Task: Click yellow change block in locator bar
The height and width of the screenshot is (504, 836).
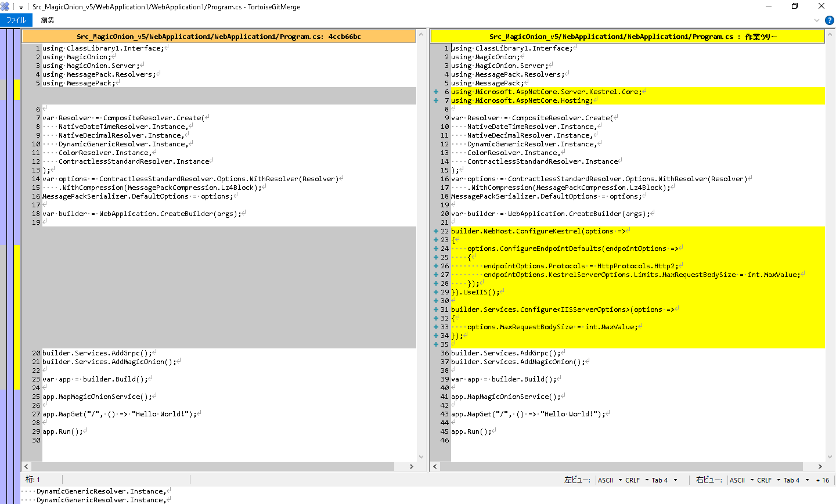Action: pos(17,316)
